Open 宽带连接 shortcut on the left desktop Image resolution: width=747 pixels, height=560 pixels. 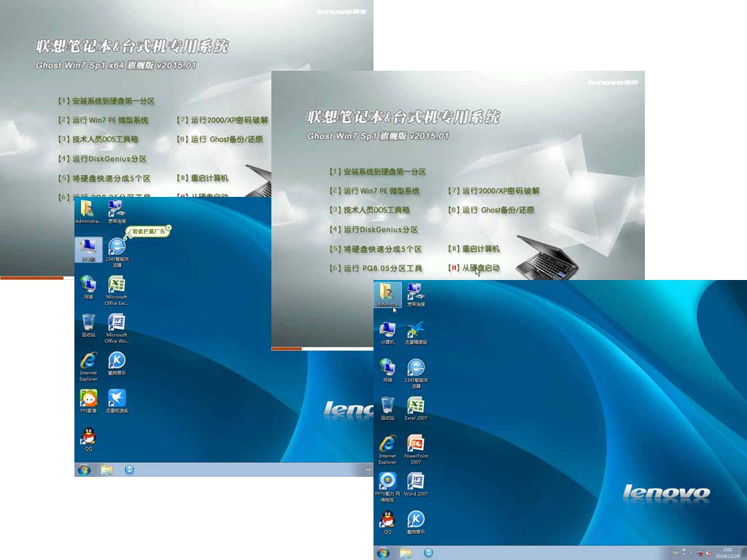tap(117, 211)
